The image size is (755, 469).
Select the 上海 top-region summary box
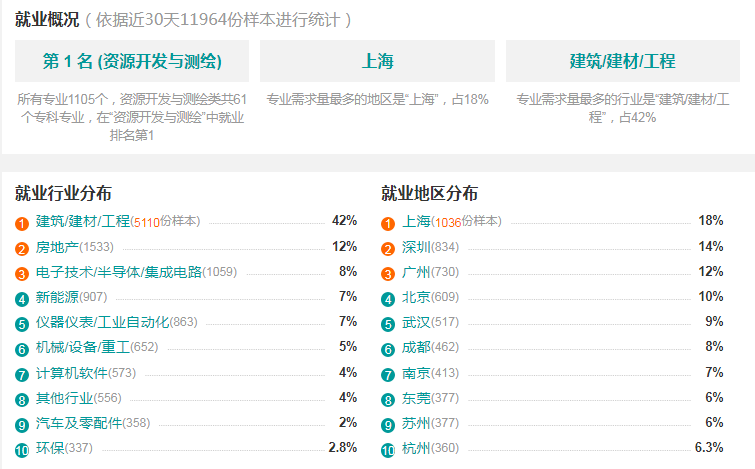(x=378, y=61)
